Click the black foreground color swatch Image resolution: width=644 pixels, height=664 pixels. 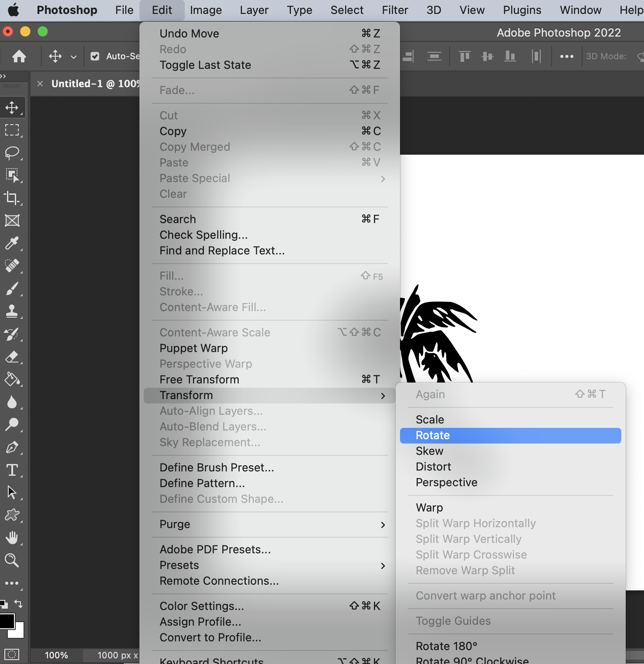tap(6, 621)
